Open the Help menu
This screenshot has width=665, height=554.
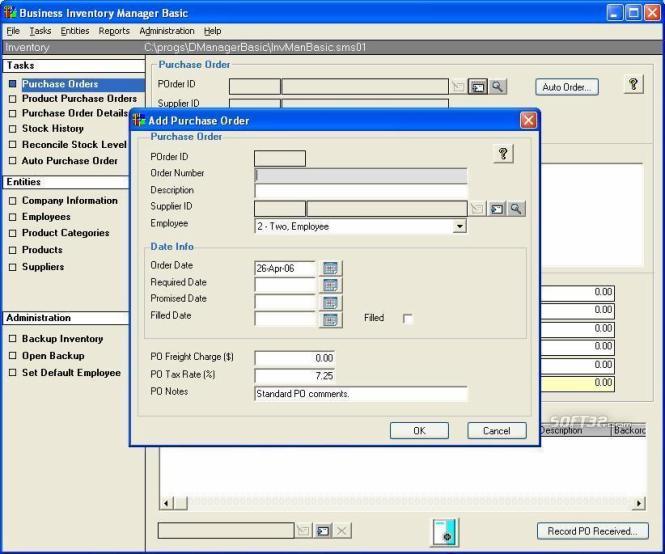click(x=212, y=31)
